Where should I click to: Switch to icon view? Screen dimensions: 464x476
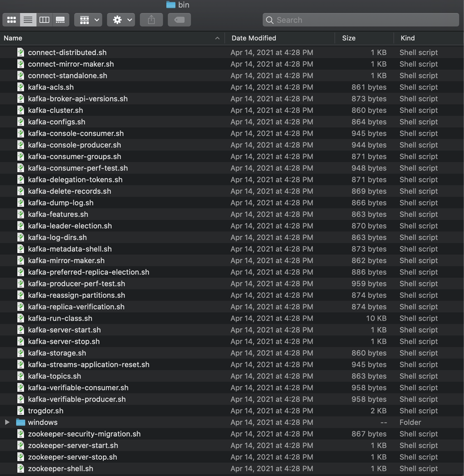[x=12, y=20]
